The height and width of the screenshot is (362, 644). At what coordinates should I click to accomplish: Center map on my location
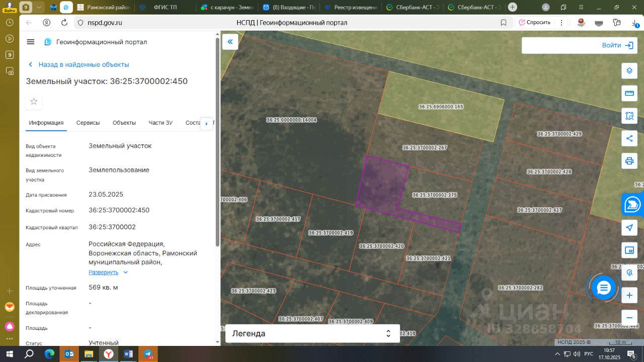[629, 228]
